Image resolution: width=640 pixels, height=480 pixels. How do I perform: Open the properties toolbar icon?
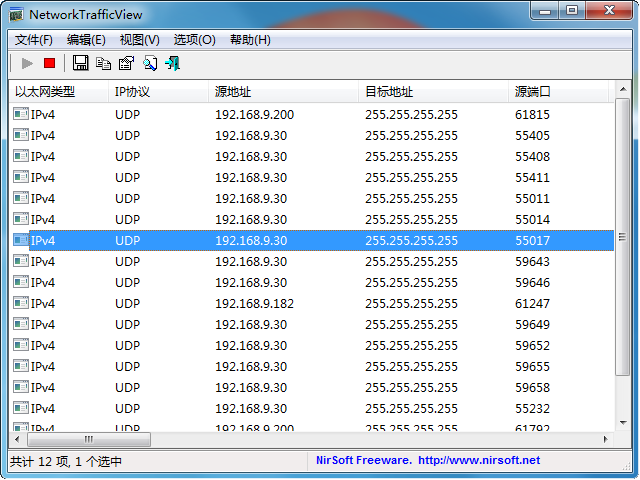[x=127, y=63]
